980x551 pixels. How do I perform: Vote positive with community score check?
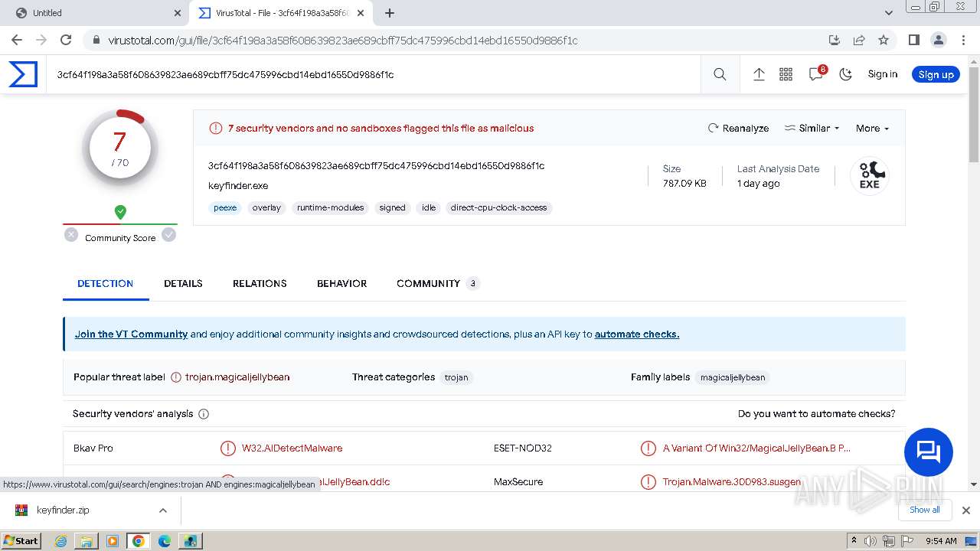pyautogui.click(x=169, y=235)
